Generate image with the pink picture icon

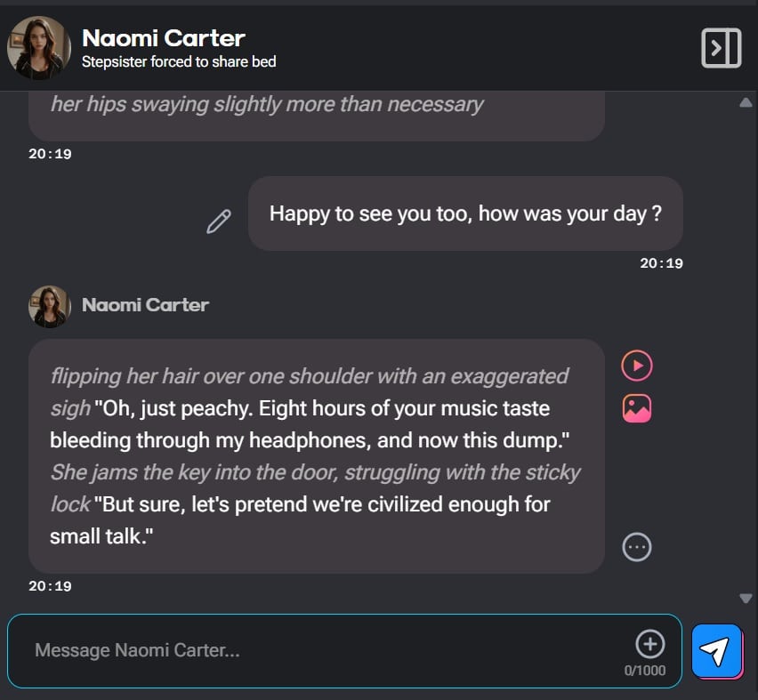pos(636,408)
